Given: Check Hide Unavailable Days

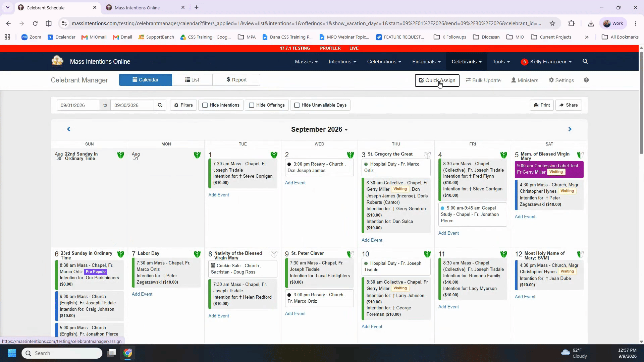Looking at the screenshot, I should [297, 105].
